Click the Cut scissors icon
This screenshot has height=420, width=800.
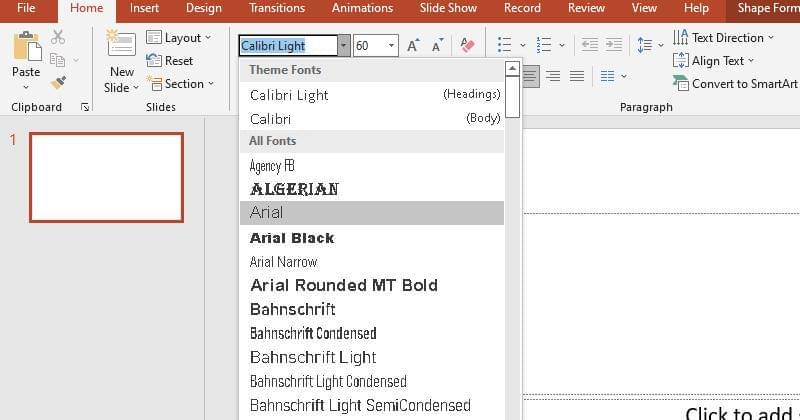[58, 37]
